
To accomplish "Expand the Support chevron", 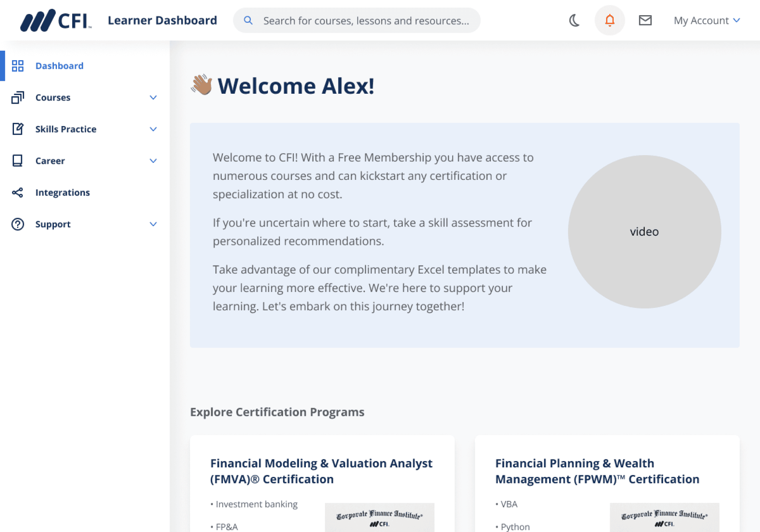I will [153, 224].
